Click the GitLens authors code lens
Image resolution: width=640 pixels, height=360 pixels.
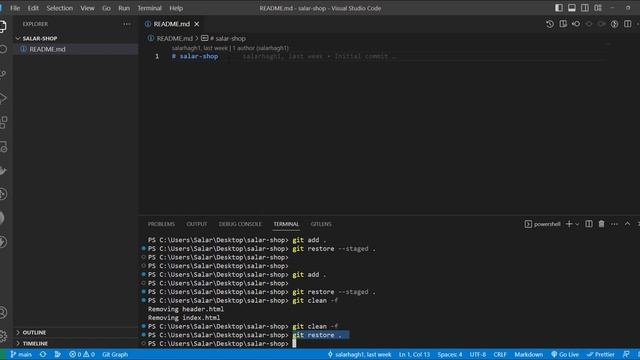(x=230, y=48)
